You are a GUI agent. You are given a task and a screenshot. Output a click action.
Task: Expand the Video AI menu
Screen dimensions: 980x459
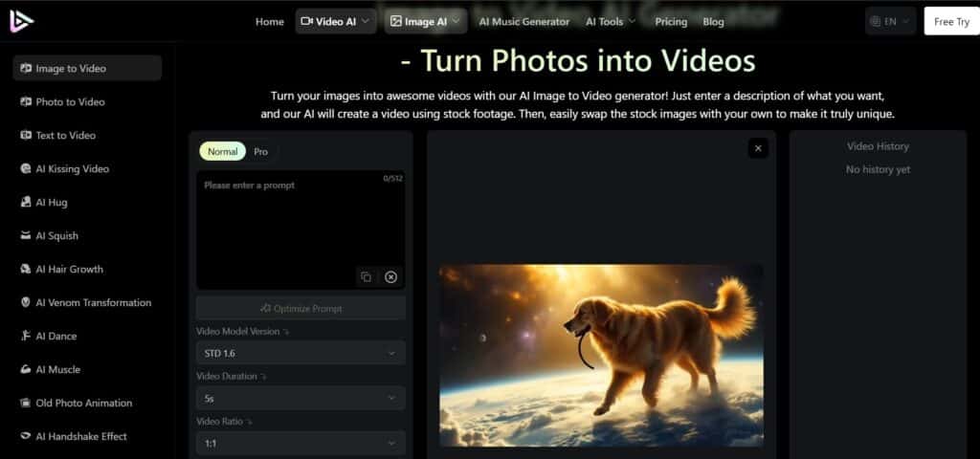(x=334, y=21)
